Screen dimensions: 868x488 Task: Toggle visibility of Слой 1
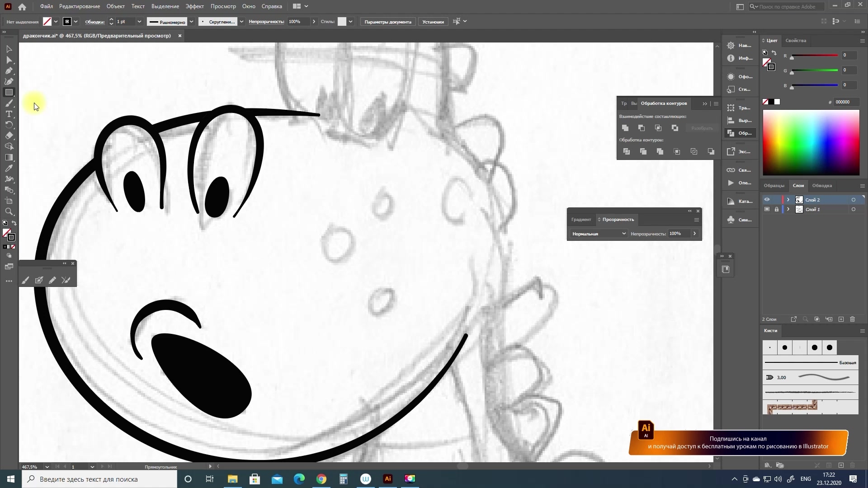767,209
